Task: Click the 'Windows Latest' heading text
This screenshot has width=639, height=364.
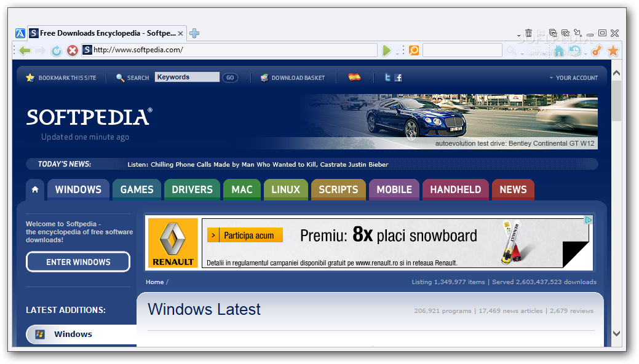Action: point(204,309)
